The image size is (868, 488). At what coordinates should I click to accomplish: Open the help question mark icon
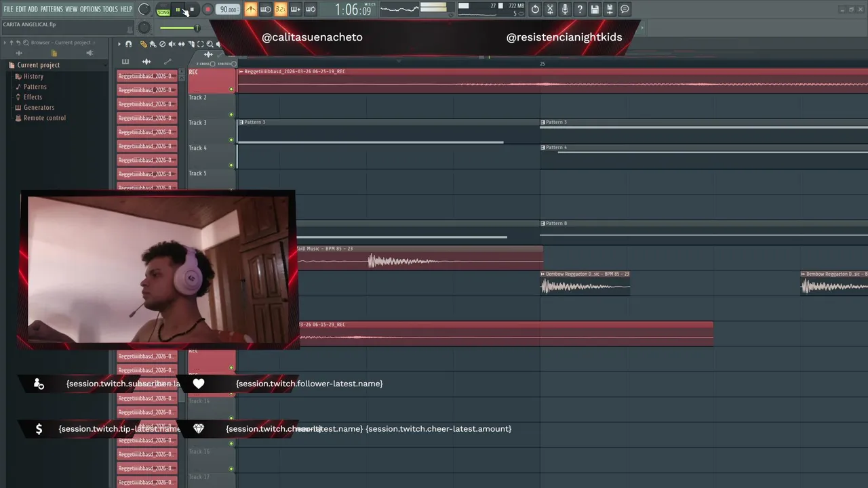coord(580,9)
